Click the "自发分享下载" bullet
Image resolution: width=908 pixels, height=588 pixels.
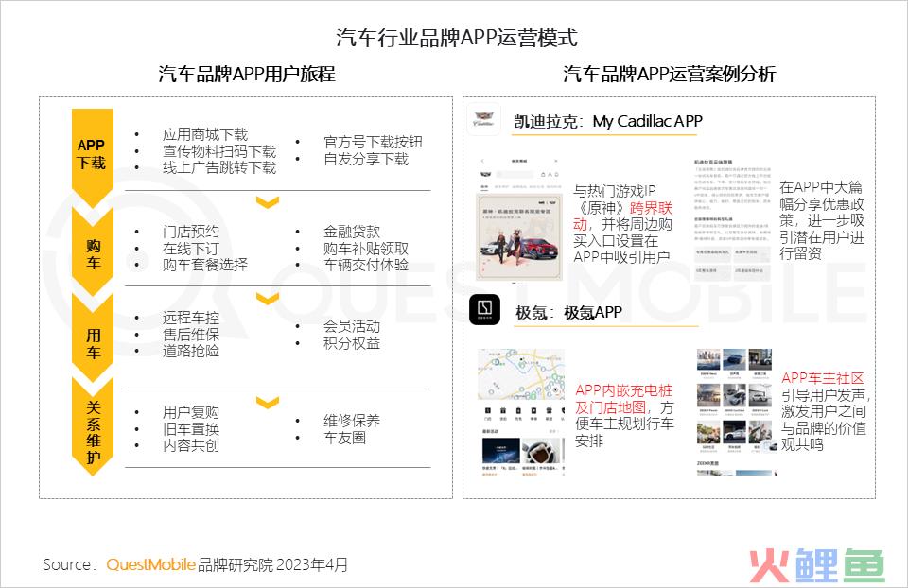(x=366, y=159)
